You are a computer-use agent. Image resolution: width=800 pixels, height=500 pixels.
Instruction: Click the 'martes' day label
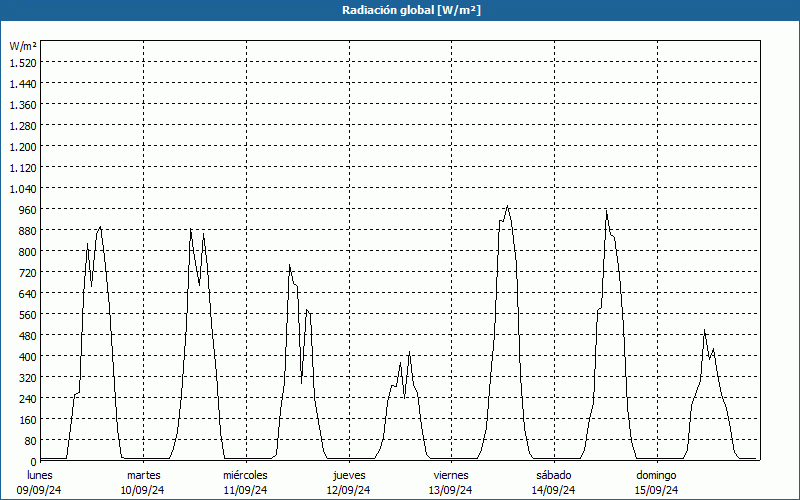(x=144, y=475)
